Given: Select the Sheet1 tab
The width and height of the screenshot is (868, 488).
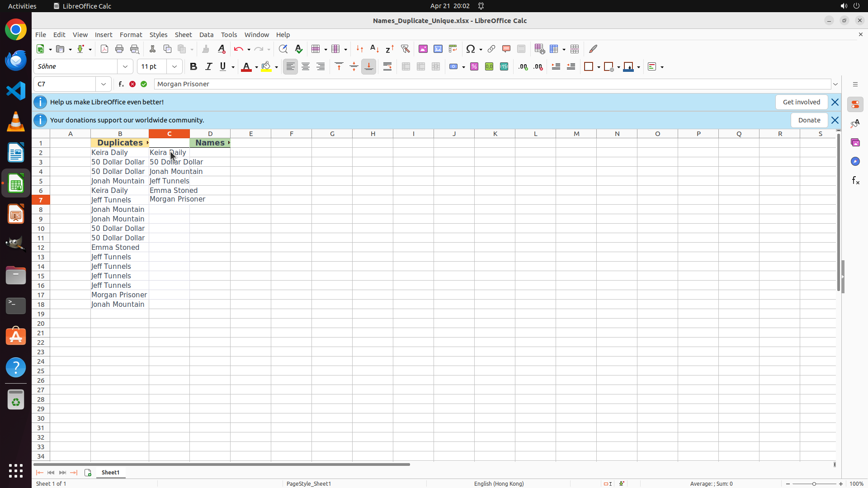Looking at the screenshot, I should 110,472.
